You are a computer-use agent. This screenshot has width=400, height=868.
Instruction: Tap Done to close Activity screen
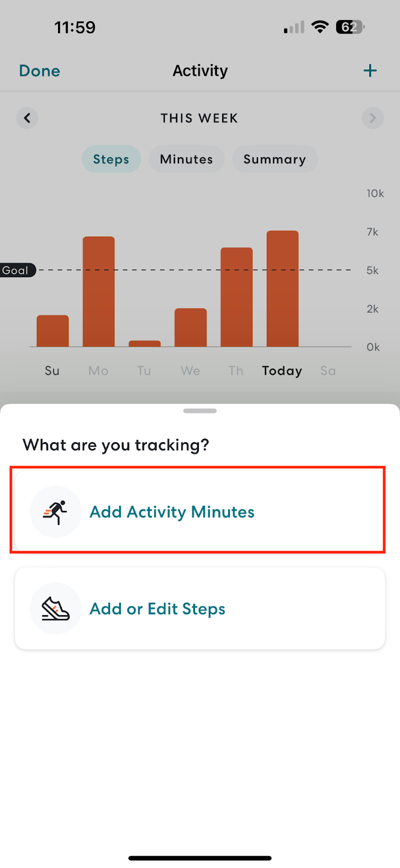click(x=39, y=70)
